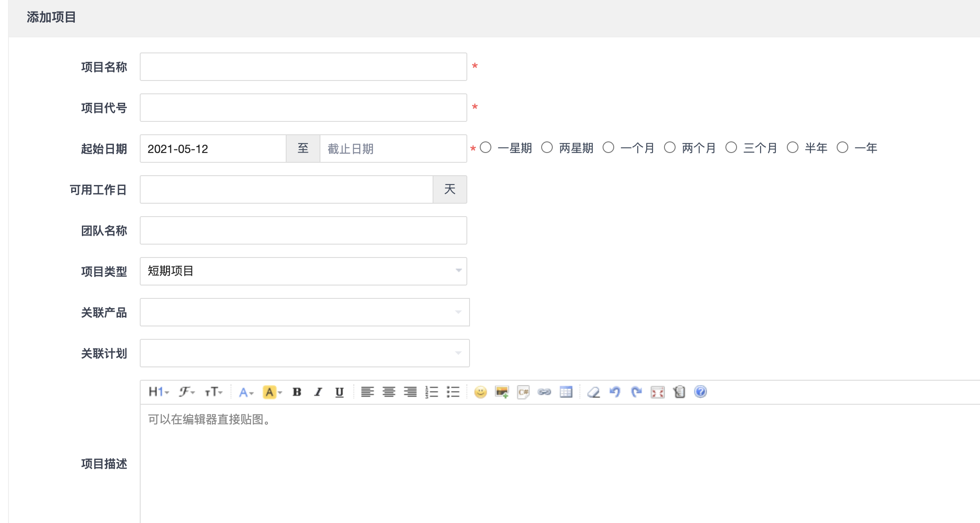
Task: Click the insert image icon
Action: pyautogui.click(x=502, y=392)
